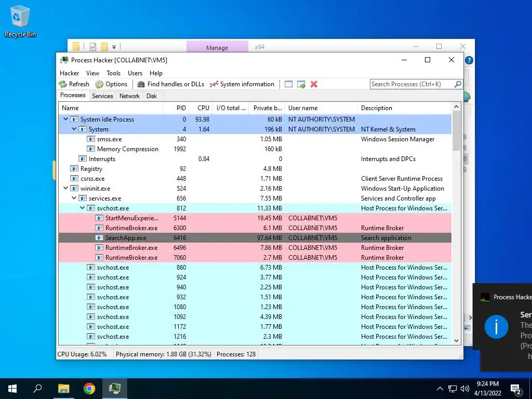Switch to the Network tab
This screenshot has width=532, height=399.
[129, 96]
